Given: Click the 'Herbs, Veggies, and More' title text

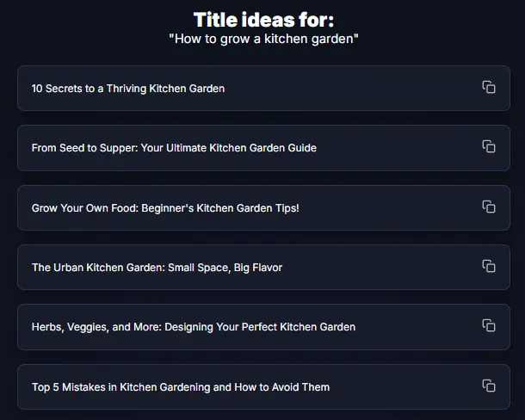Looking at the screenshot, I should (194, 327).
